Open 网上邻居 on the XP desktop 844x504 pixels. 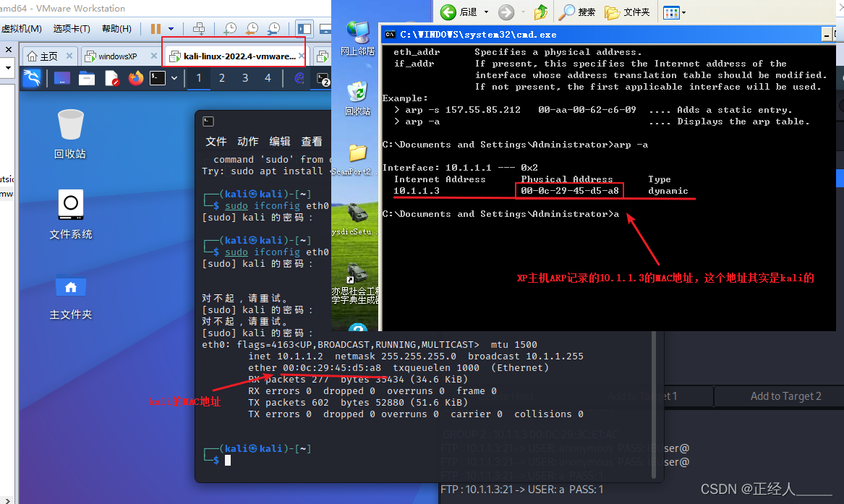click(357, 38)
